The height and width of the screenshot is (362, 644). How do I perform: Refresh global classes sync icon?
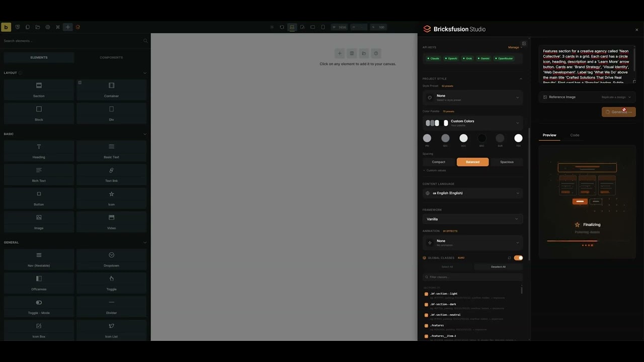pyautogui.click(x=509, y=258)
